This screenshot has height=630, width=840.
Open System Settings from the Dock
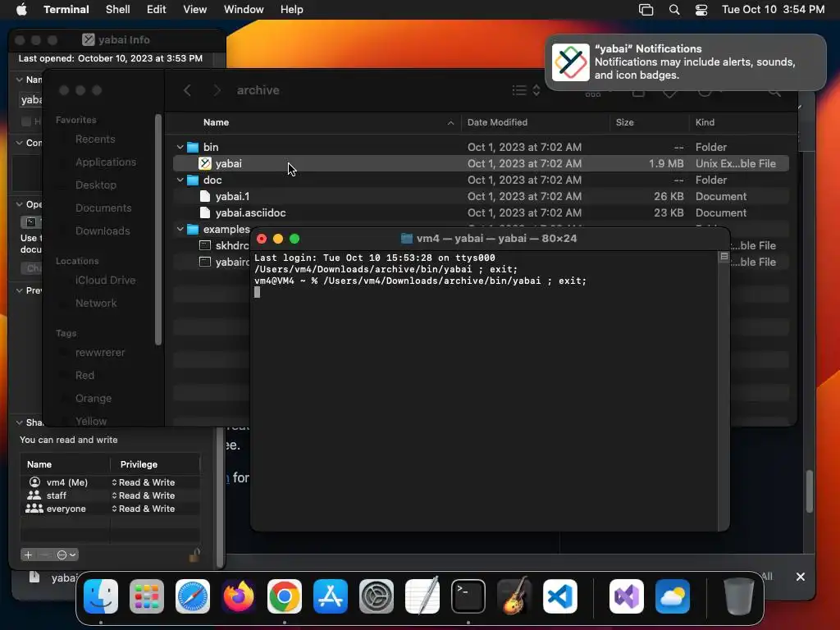point(376,596)
